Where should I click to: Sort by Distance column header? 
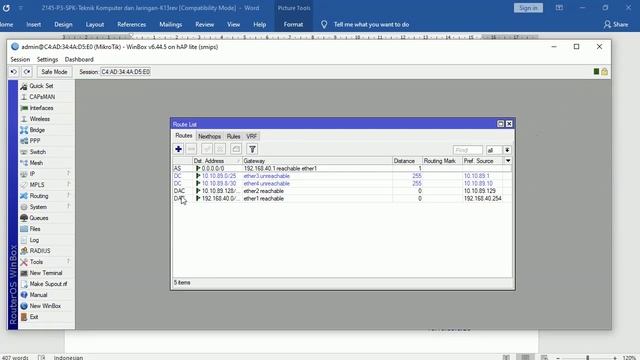407,161
